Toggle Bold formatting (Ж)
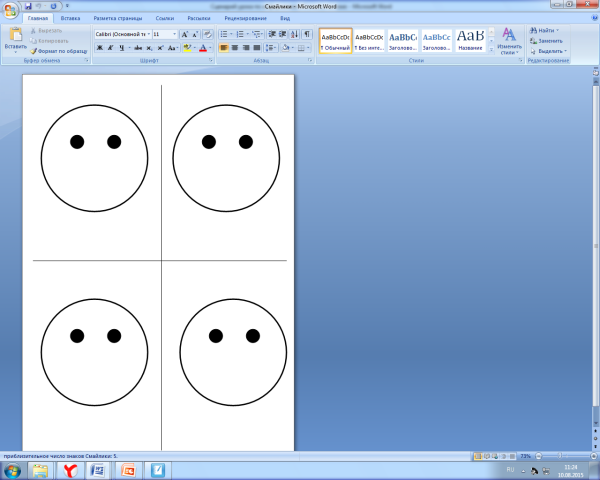This screenshot has height=480, width=600. click(99, 47)
